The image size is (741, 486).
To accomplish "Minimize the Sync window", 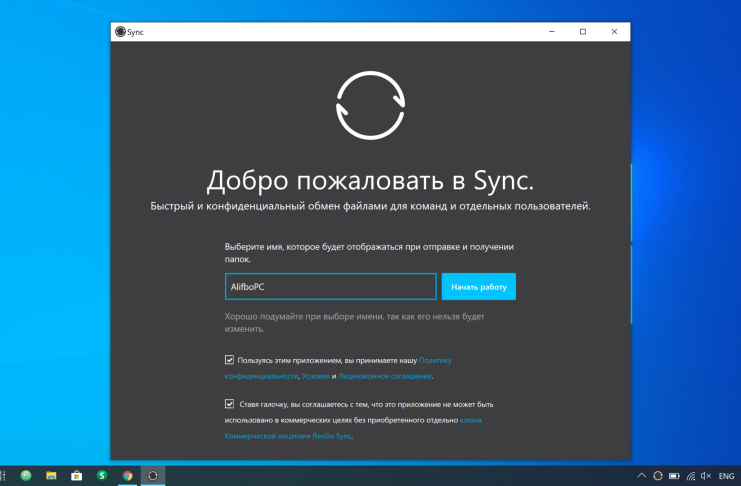I will (551, 32).
